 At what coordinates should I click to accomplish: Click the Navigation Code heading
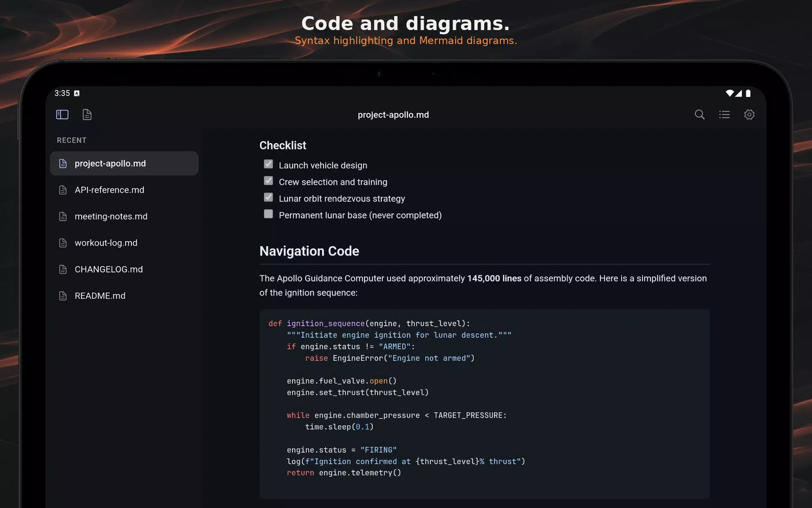(309, 251)
